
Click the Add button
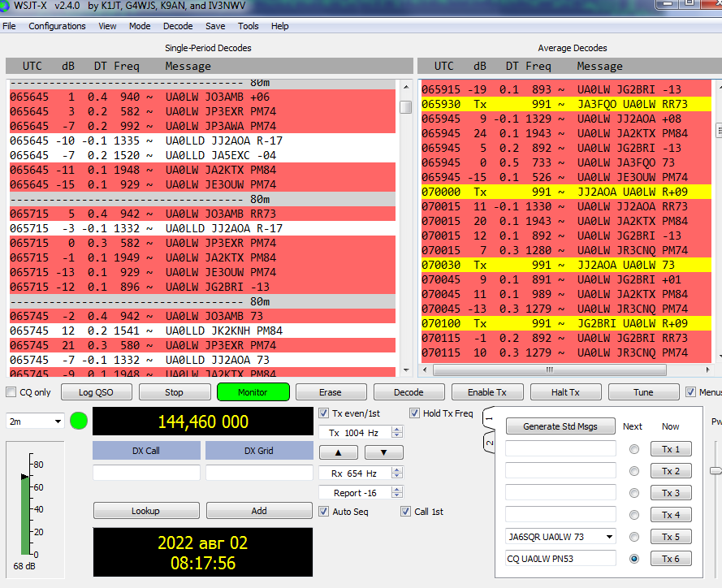click(x=259, y=511)
